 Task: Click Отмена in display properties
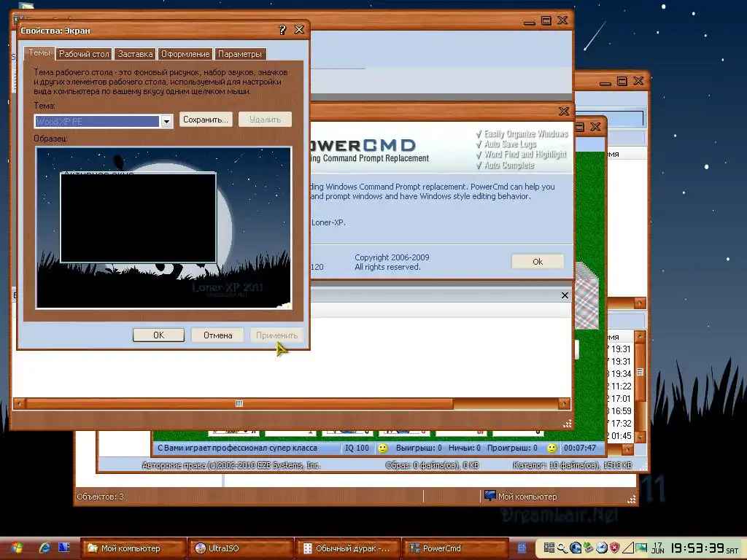(217, 335)
